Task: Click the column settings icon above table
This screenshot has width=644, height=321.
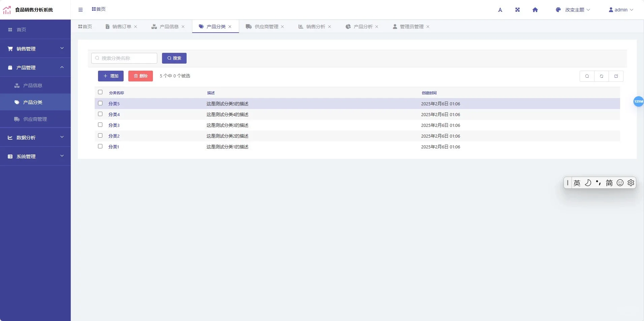Action: click(x=616, y=76)
